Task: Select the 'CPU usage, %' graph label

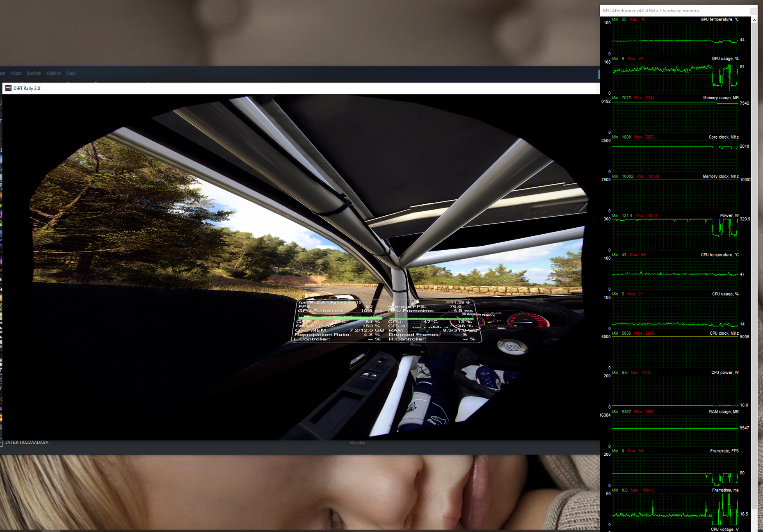Action: [725, 294]
